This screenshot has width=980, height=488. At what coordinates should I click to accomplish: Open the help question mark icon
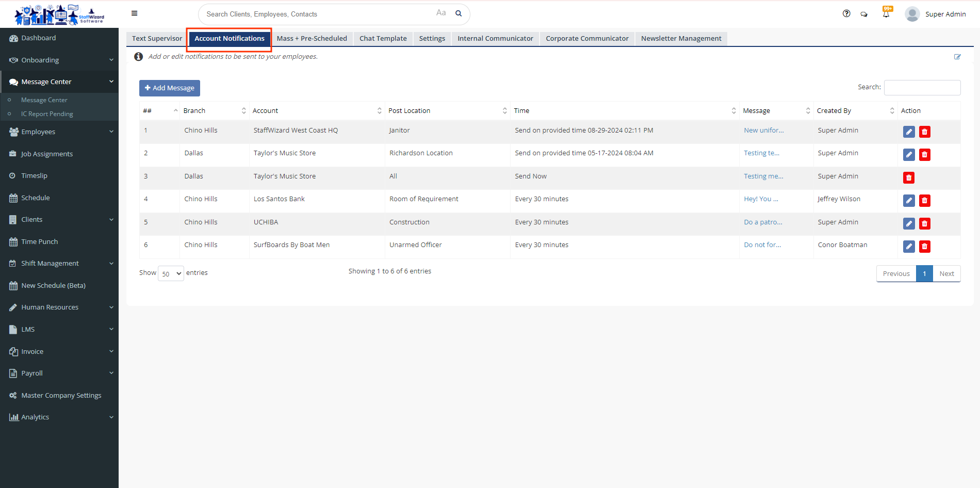click(x=846, y=14)
